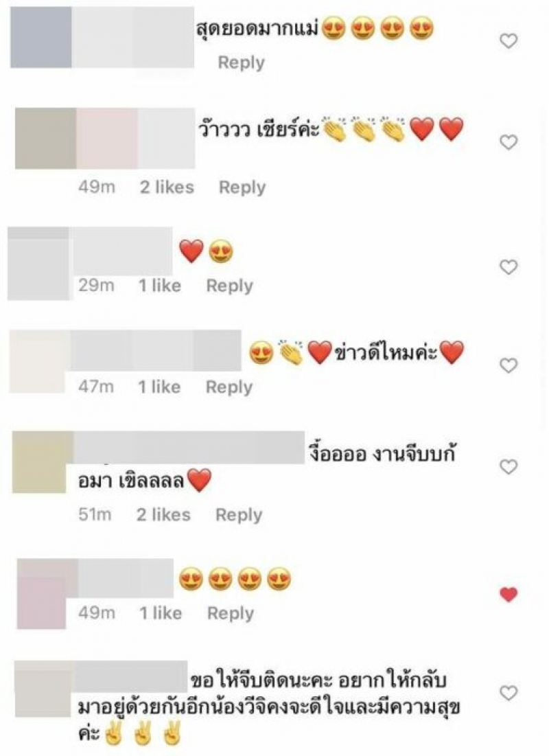
Task: Reply to the 51m งื้ออออ comment
Action: 239,514
